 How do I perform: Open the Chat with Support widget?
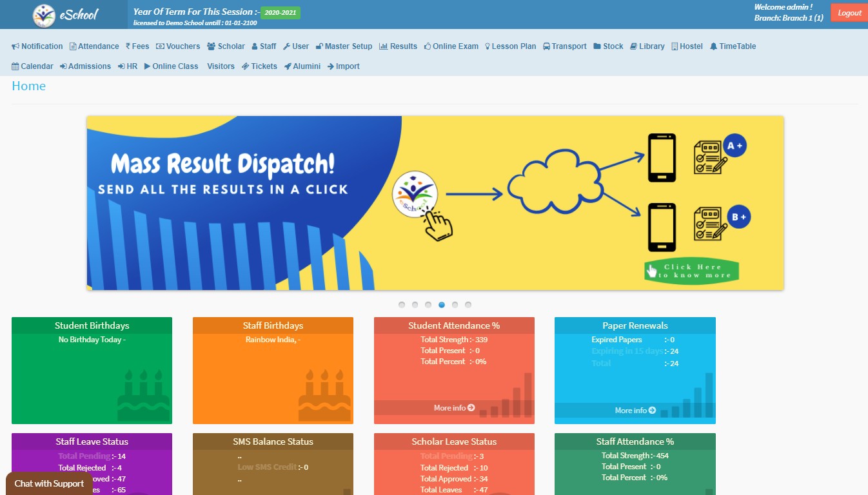pos(49,483)
